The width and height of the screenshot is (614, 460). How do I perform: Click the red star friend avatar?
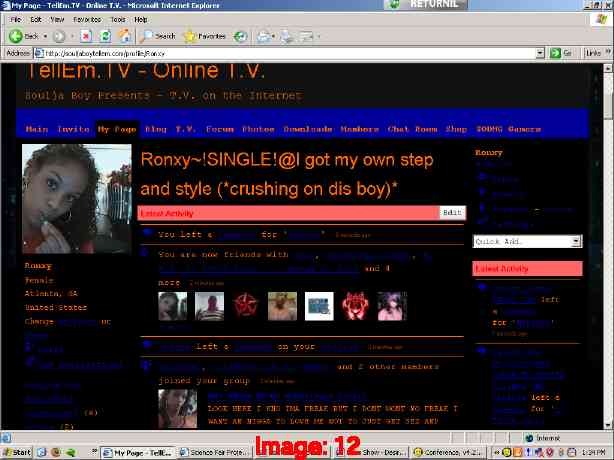pos(246,306)
